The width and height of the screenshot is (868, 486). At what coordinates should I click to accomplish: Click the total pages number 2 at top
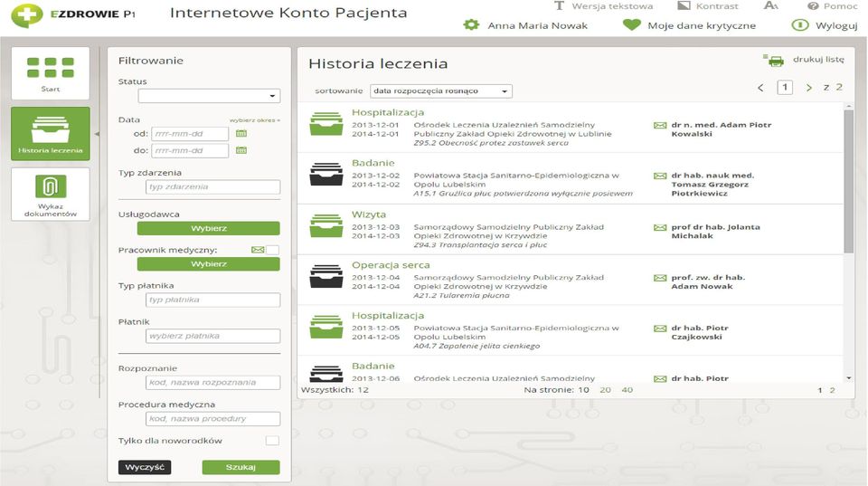click(x=839, y=87)
